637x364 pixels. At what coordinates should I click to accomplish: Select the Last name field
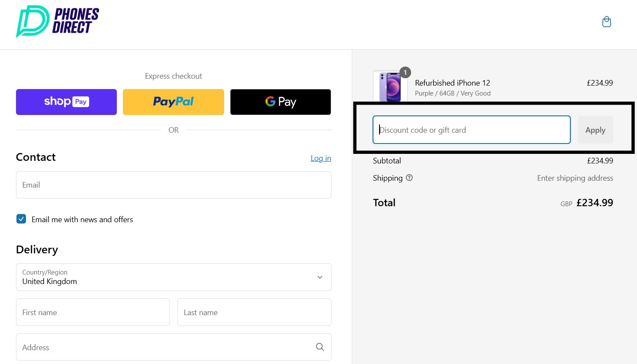coord(254,312)
